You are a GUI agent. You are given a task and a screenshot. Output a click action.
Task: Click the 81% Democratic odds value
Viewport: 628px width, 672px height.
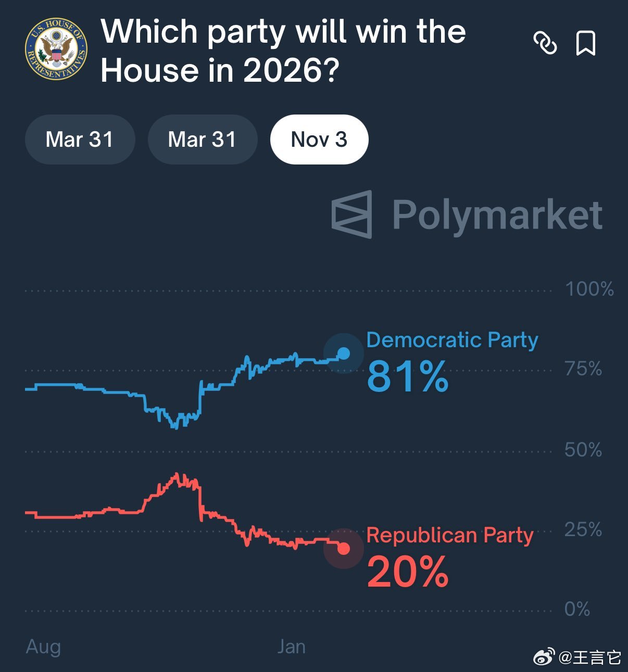coord(408,376)
